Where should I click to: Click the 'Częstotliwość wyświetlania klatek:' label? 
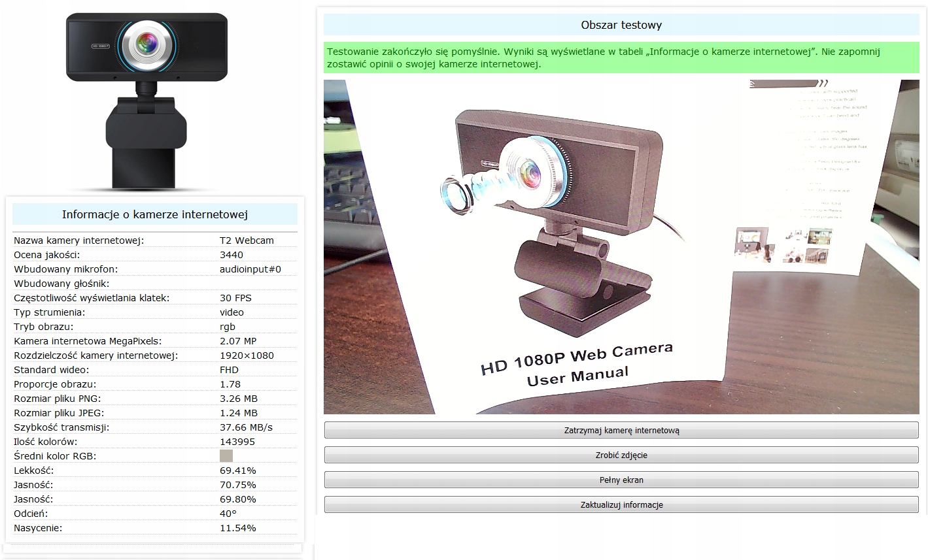point(92,298)
